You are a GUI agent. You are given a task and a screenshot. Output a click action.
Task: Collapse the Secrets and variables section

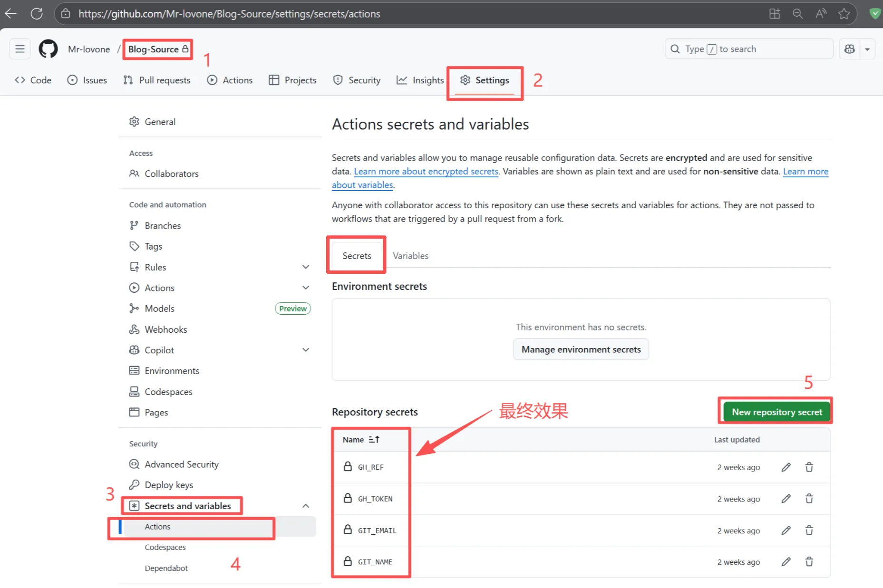point(306,506)
